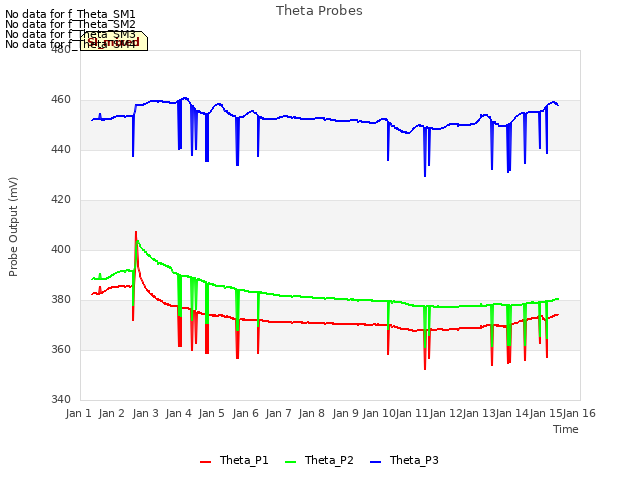Click the red Theta_P1 legend swatch
This screenshot has width=640, height=480.
pos(205,462)
